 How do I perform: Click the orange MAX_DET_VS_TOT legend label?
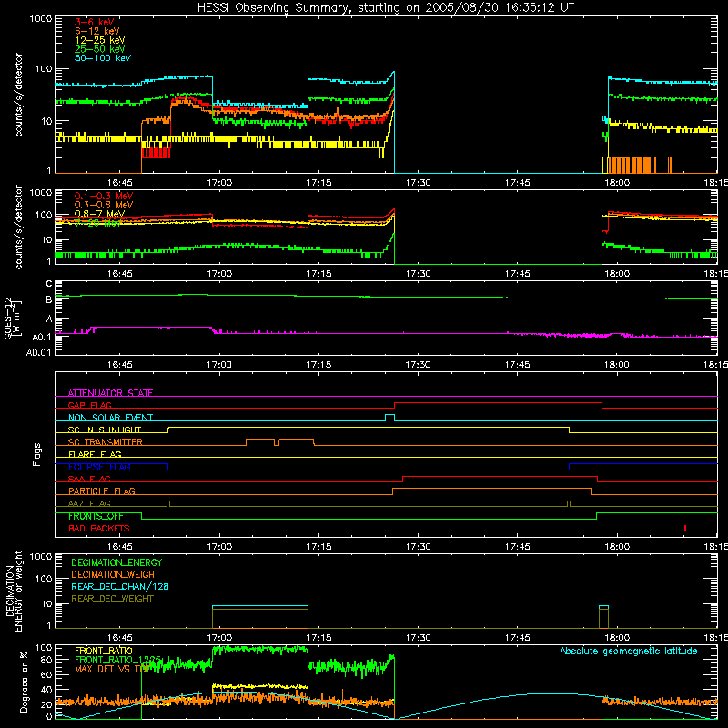(x=112, y=669)
